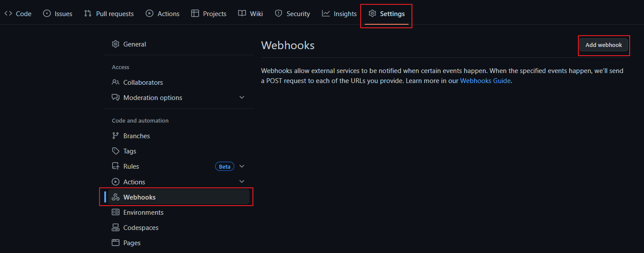644x253 pixels.
Task: Switch to the Pull requests tab
Action: (x=109, y=13)
